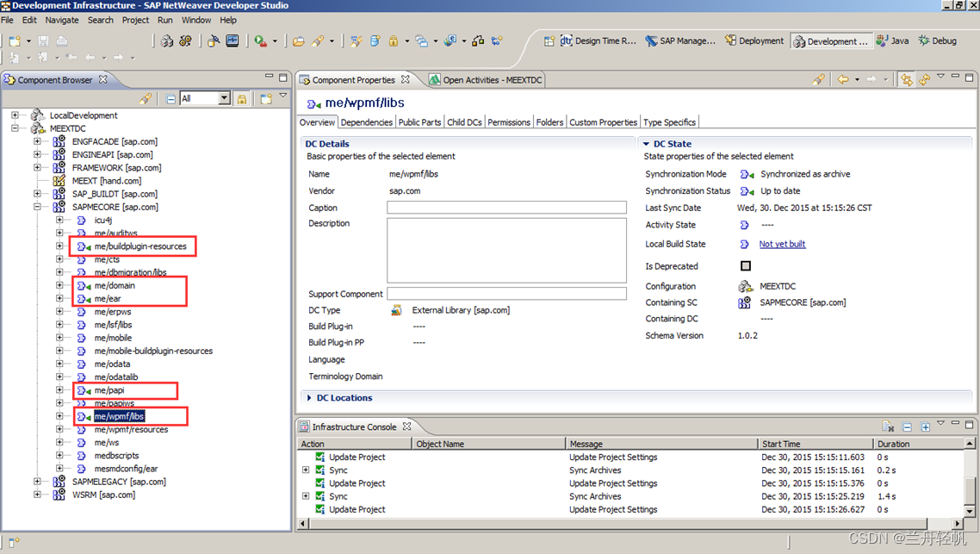Click the lock icon in main toolbar
This screenshot has height=554, width=980.
[x=394, y=41]
